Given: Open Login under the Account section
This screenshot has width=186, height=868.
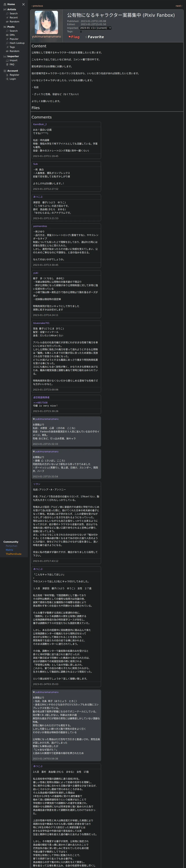Looking at the screenshot, I should (12, 79).
